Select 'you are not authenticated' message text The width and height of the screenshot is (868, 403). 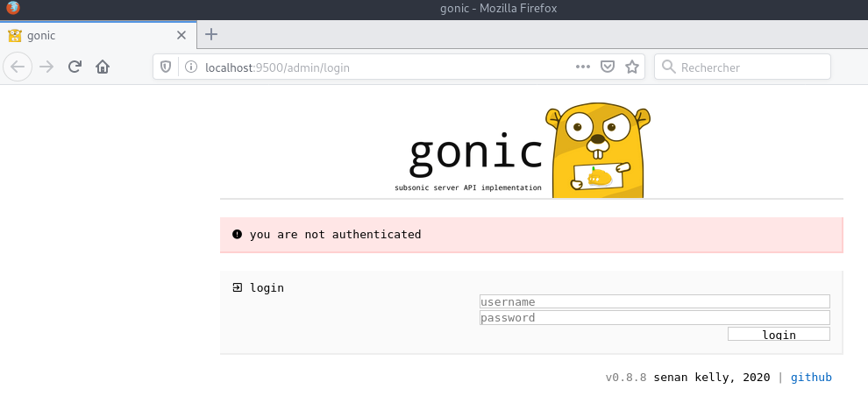(336, 235)
